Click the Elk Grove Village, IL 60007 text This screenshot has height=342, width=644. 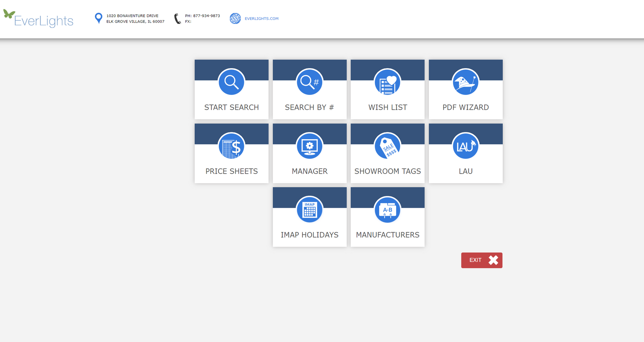(x=135, y=21)
